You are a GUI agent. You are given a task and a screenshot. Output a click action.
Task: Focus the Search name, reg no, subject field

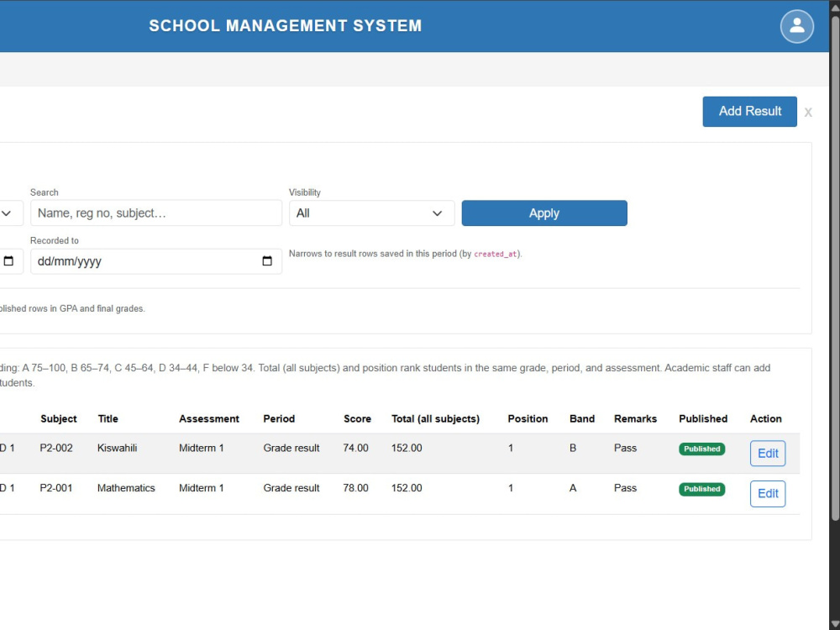point(156,213)
